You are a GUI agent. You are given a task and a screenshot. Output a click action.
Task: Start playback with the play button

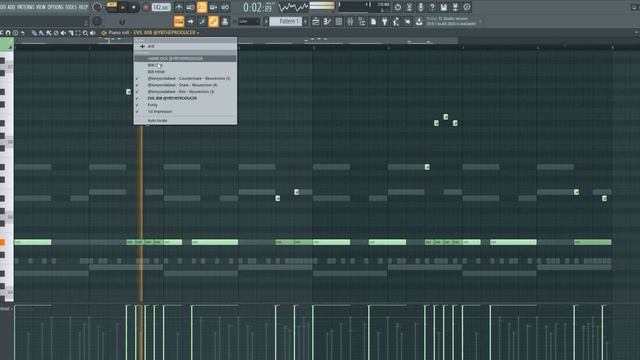[x=123, y=7]
